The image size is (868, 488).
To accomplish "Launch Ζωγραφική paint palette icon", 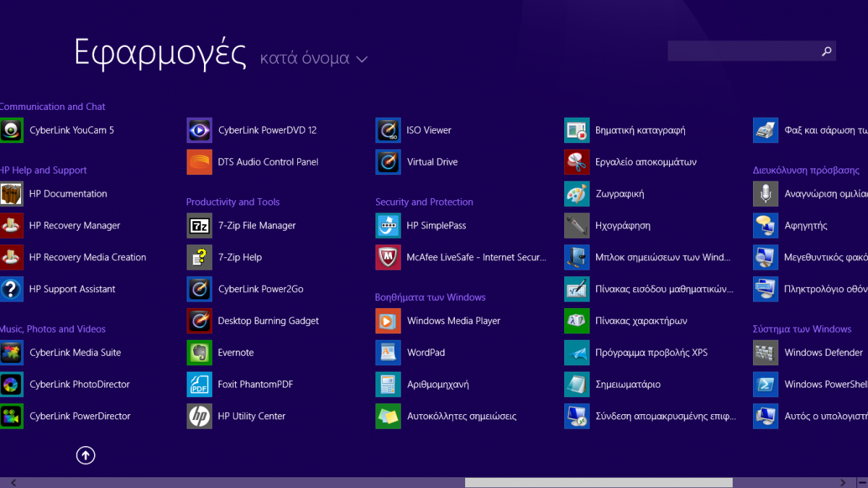I will pyautogui.click(x=576, y=194).
